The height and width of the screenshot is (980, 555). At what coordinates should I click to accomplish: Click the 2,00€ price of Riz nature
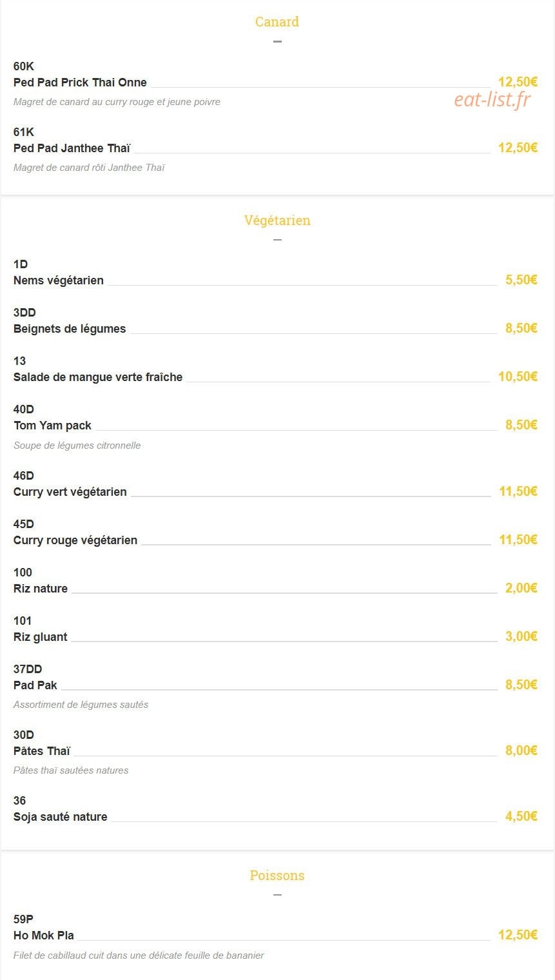(x=521, y=588)
